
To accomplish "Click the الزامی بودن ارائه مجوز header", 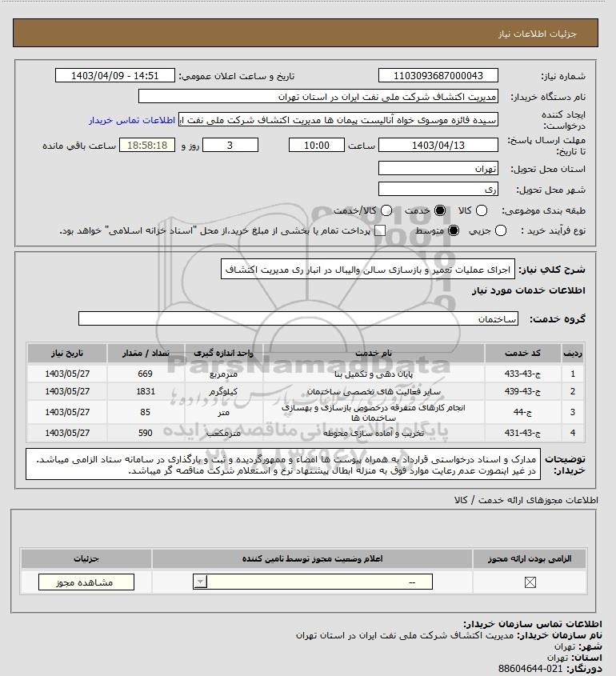I will (x=530, y=558).
